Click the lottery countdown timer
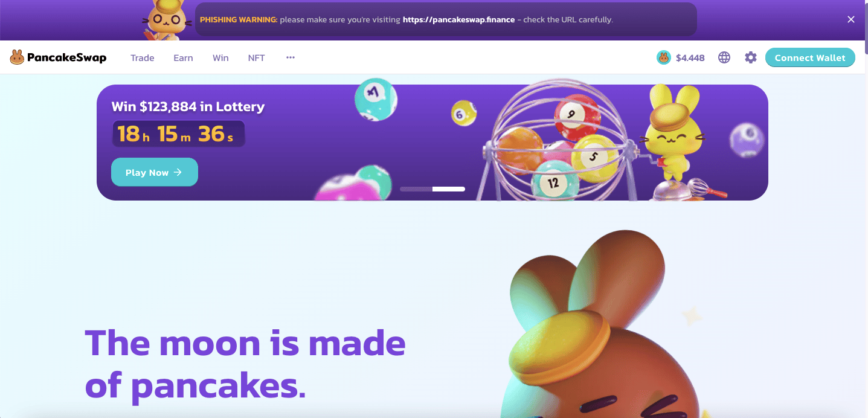868x418 pixels. pyautogui.click(x=179, y=133)
